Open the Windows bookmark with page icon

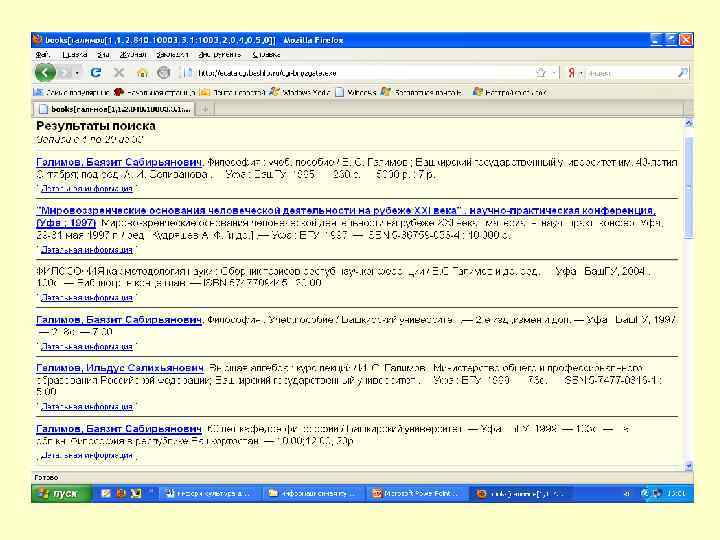pos(356,92)
